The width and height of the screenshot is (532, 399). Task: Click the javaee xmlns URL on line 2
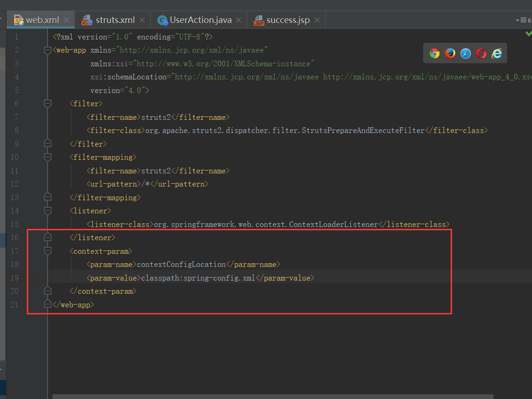click(x=192, y=50)
